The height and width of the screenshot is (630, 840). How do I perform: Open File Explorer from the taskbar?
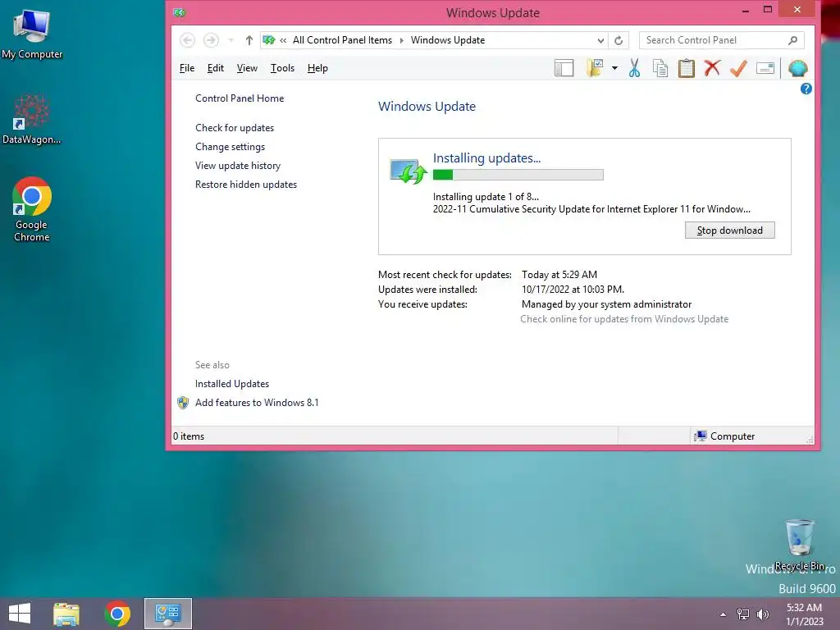pyautogui.click(x=66, y=614)
